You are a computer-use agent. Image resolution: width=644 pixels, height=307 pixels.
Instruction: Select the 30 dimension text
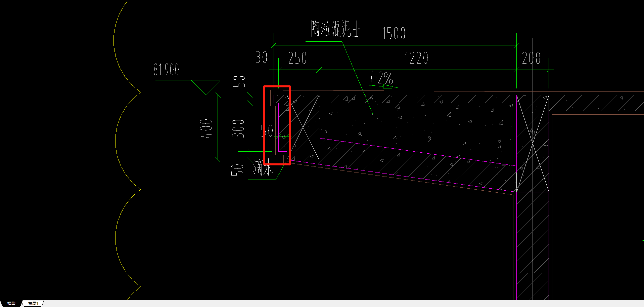tap(262, 57)
